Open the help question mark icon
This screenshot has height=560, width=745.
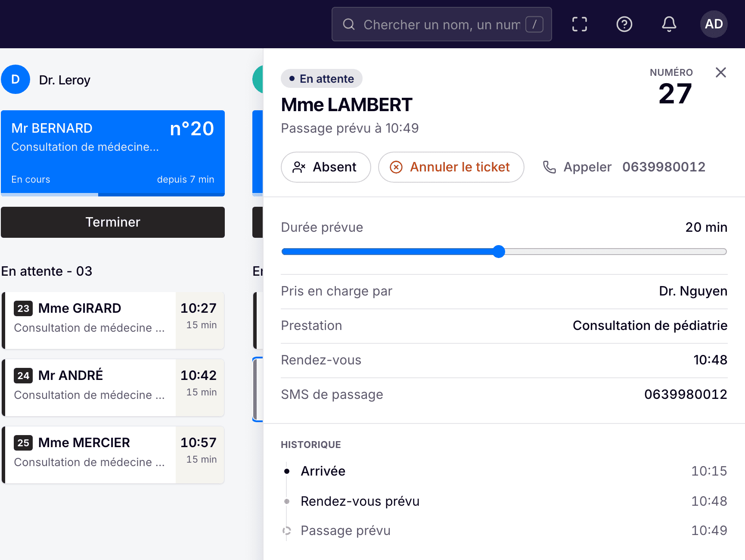tap(624, 24)
